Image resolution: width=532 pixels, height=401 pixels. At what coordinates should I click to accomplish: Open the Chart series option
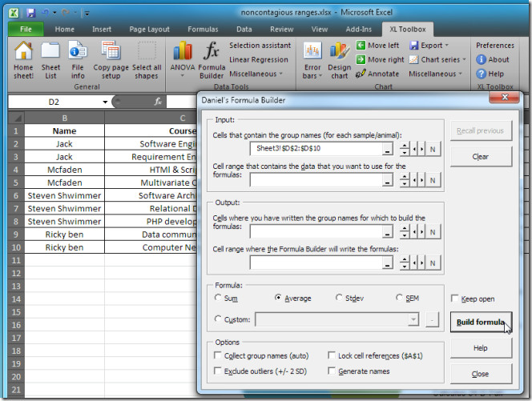437,60
